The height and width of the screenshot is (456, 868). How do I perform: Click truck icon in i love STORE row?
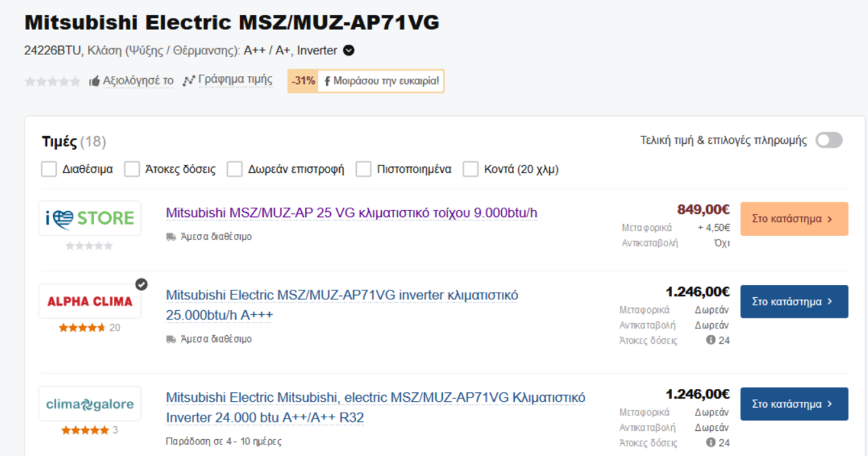171,237
